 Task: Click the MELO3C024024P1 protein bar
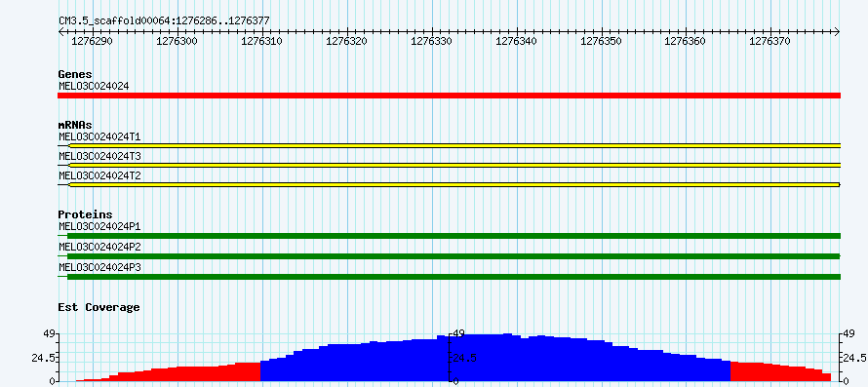tap(449, 236)
